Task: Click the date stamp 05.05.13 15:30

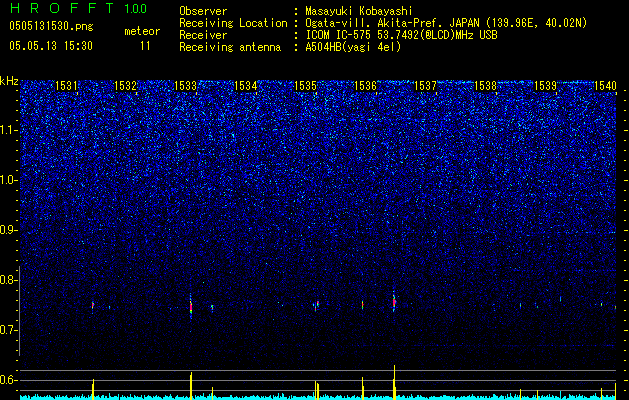Action: [x=51, y=46]
